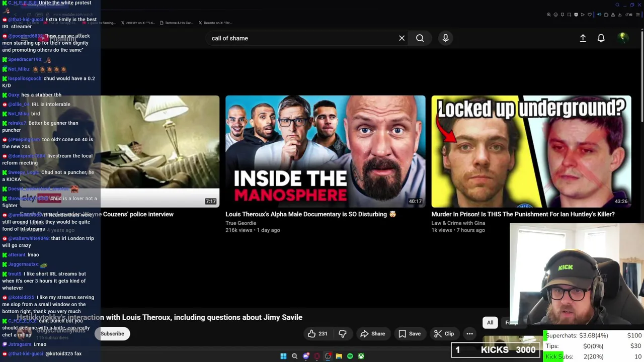Visit the Law & Crime with Gina channel
The width and height of the screenshot is (644, 362).
(458, 223)
